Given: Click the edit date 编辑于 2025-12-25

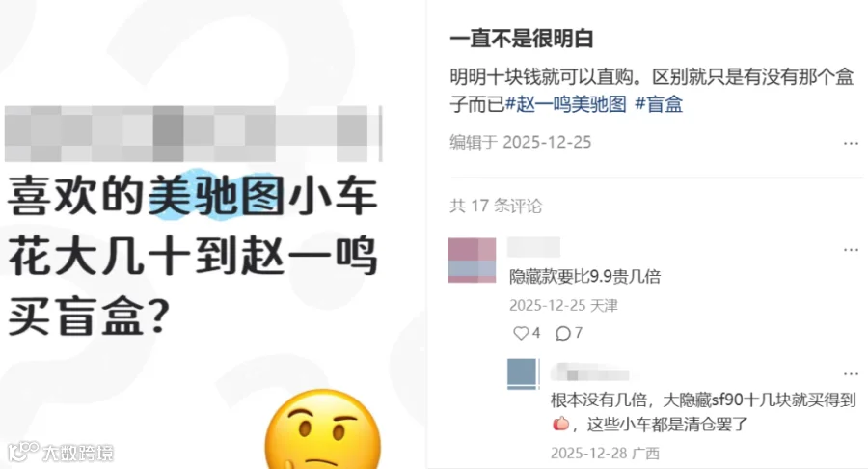Looking at the screenshot, I should point(521,142).
